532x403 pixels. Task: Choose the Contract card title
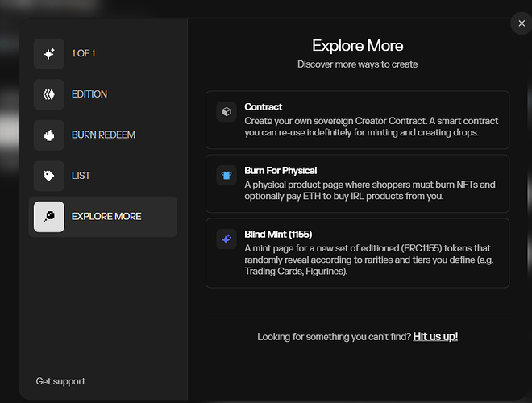coord(264,107)
